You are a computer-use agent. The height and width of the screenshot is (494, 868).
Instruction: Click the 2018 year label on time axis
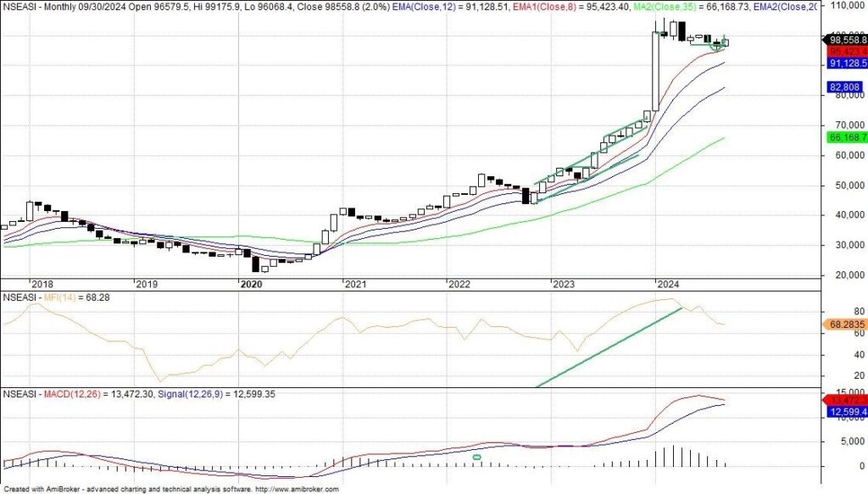[x=42, y=285]
